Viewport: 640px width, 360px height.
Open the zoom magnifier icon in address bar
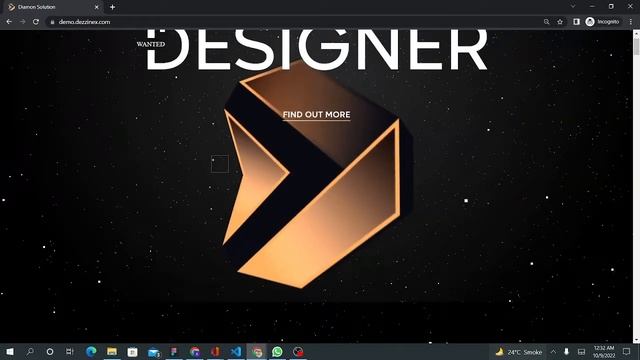(x=546, y=22)
